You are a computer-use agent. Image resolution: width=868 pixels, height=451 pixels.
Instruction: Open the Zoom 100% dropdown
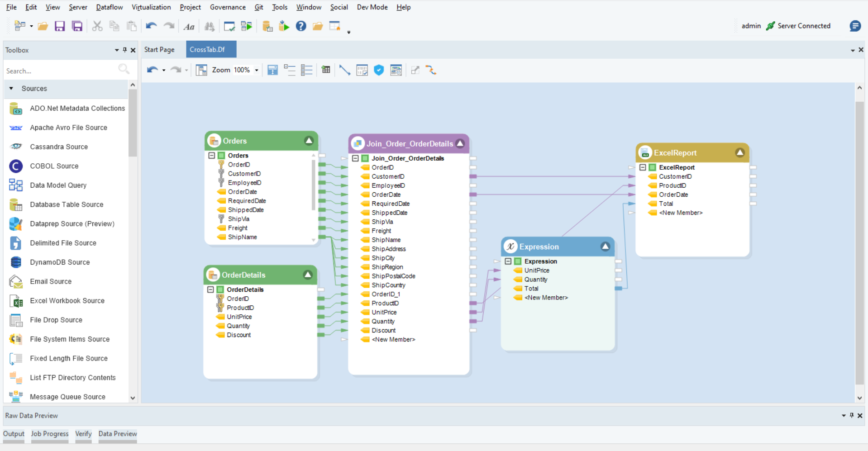[x=257, y=70]
